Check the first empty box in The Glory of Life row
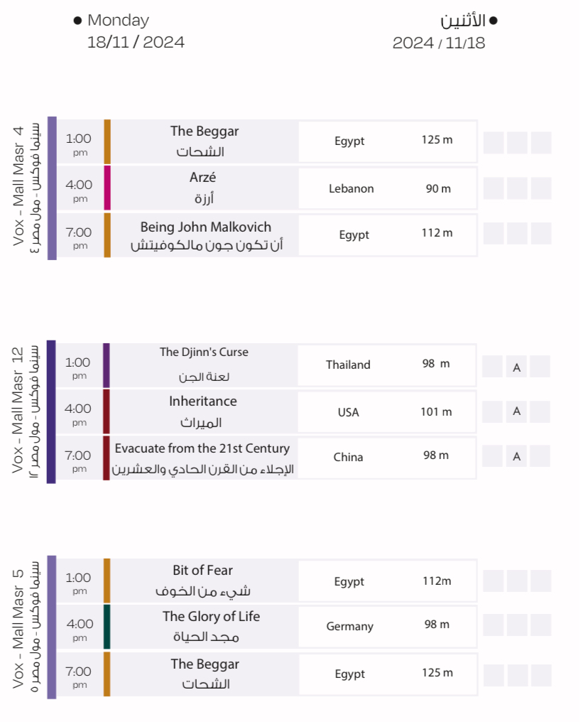588x722 pixels. point(494,625)
